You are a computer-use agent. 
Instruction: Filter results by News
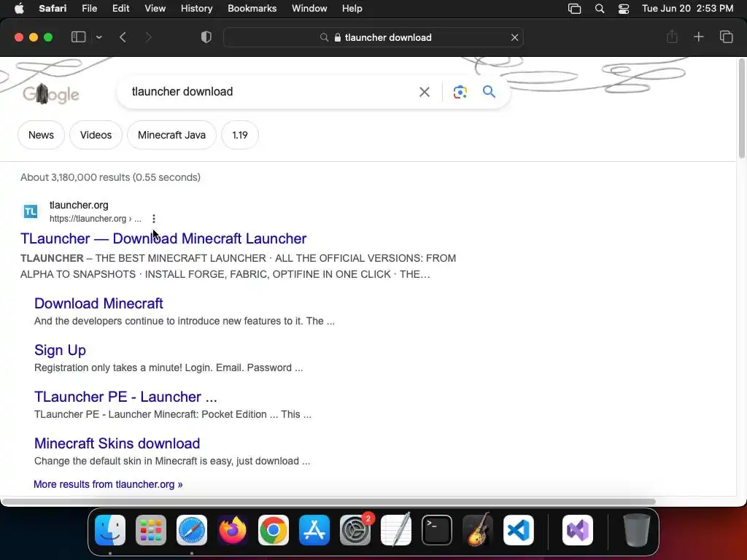[x=41, y=135]
